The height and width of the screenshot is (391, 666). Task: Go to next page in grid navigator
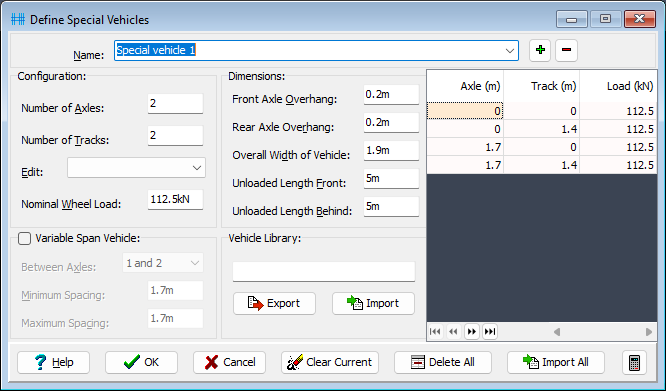pyautogui.click(x=471, y=332)
